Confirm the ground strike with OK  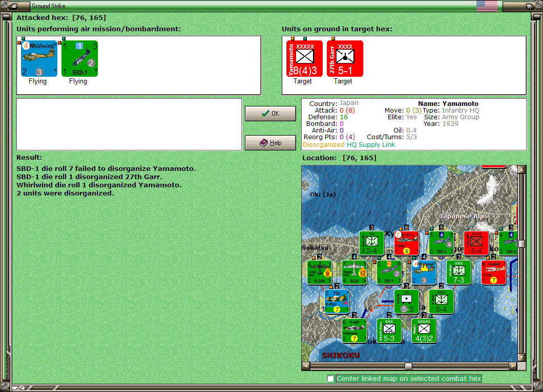[270, 114]
